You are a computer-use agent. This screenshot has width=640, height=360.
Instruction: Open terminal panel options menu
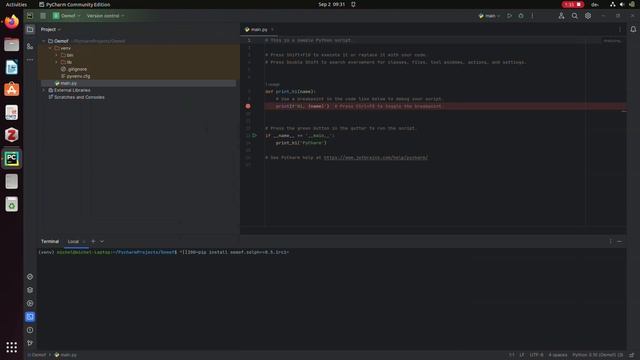(x=611, y=241)
